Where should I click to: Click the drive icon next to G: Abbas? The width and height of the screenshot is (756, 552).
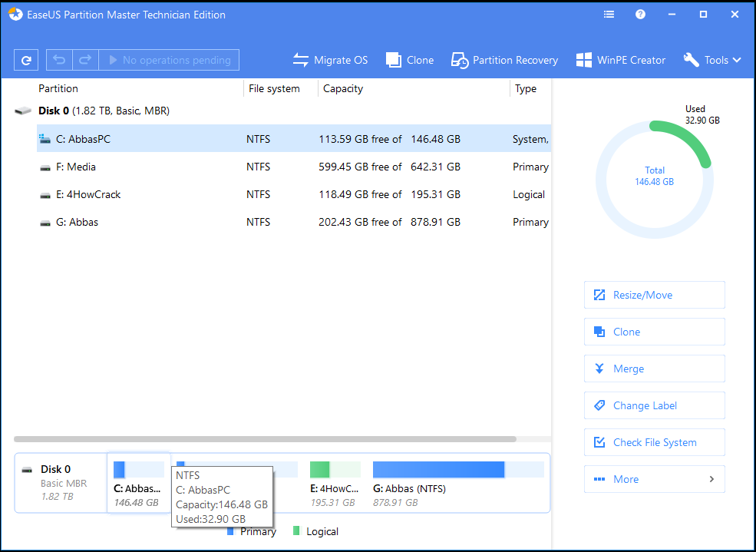click(45, 223)
